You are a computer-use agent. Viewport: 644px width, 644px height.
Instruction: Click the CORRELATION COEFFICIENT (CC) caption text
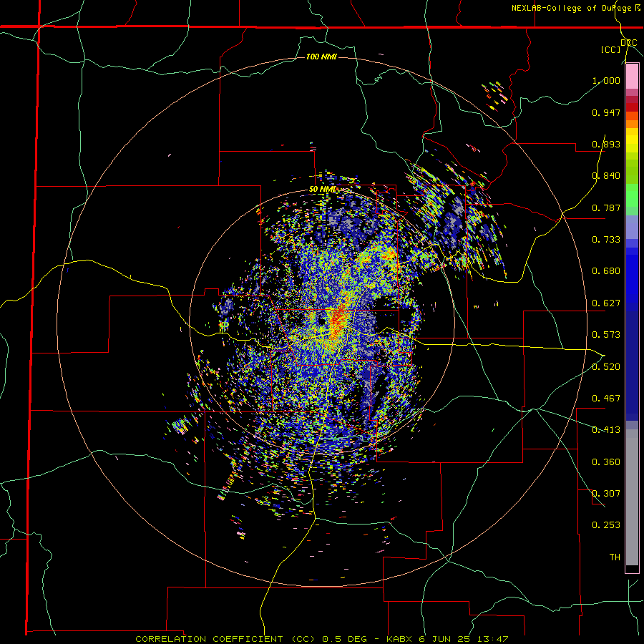point(227,639)
